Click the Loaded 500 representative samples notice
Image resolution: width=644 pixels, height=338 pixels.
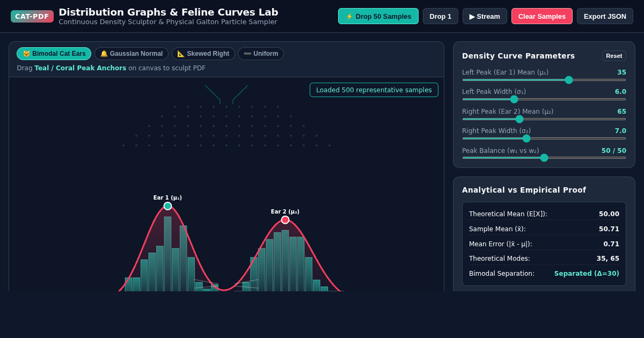click(x=374, y=90)
